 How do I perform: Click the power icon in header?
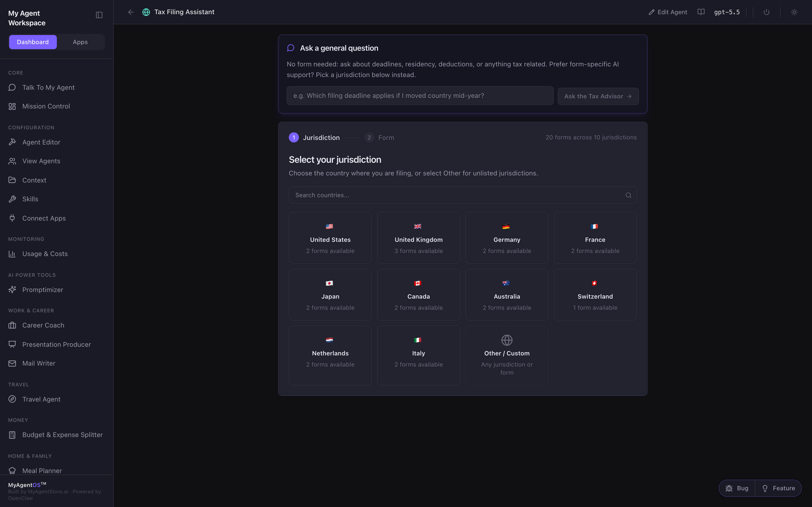click(x=766, y=12)
